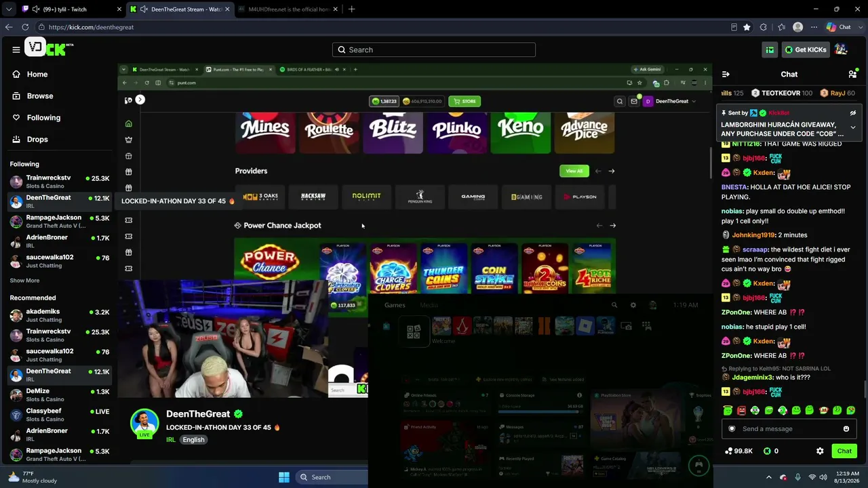The height and width of the screenshot is (488, 868).
Task: Open the browser tab list dropdown
Action: [9, 9]
